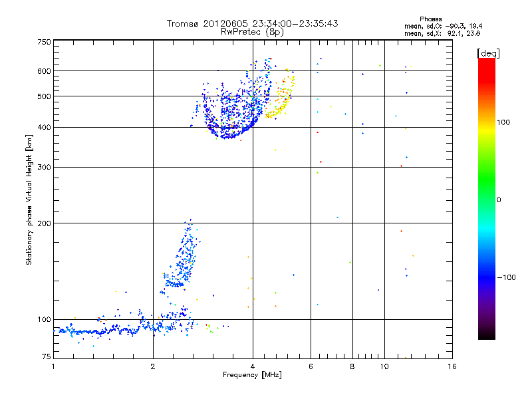532x399 pixels.
Task: Click the y-axis tick label '100'
Action: pyautogui.click(x=44, y=320)
